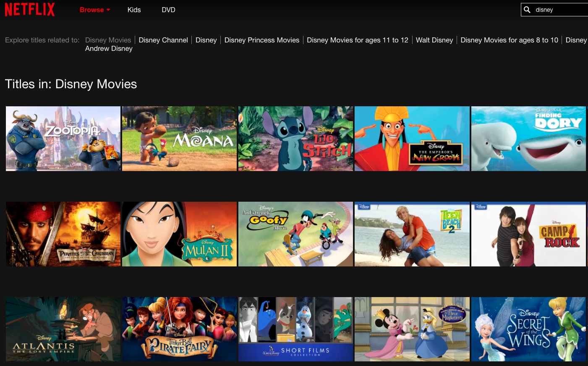The image size is (588, 366).
Task: Click inside the disney search field
Action: [x=558, y=10]
